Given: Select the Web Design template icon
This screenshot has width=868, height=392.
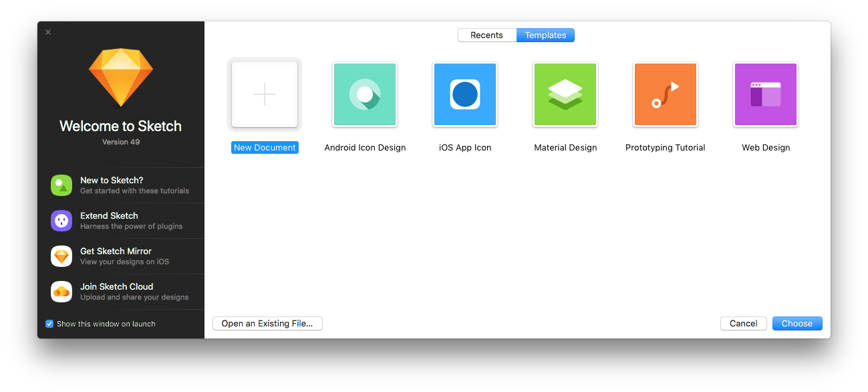Looking at the screenshot, I should (766, 94).
